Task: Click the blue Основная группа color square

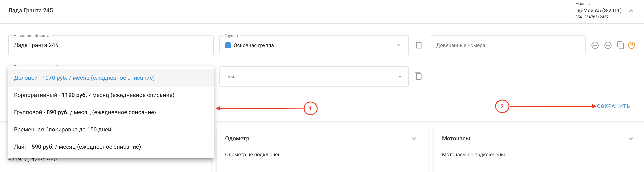Action: (228, 45)
